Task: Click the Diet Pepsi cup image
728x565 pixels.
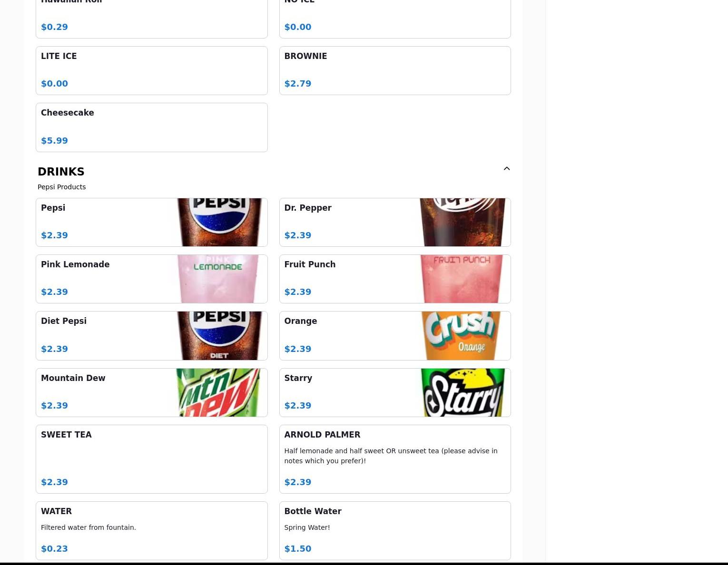Action: click(x=219, y=336)
